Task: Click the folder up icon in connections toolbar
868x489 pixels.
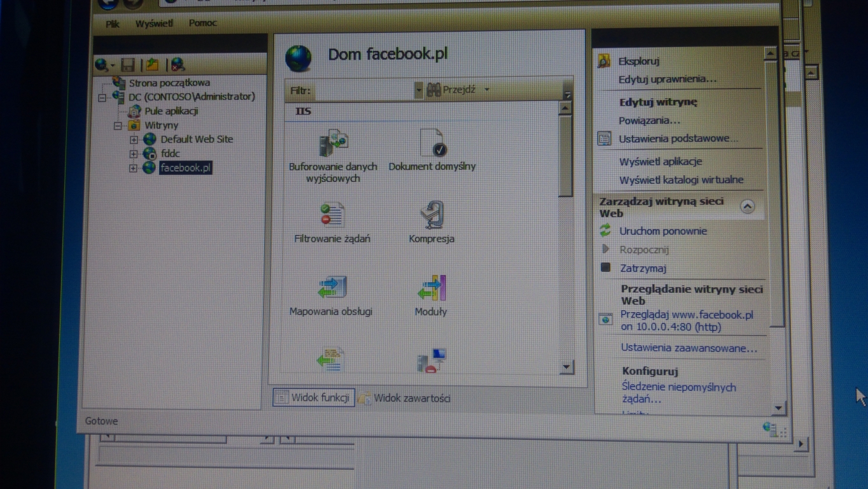Action: coord(151,64)
